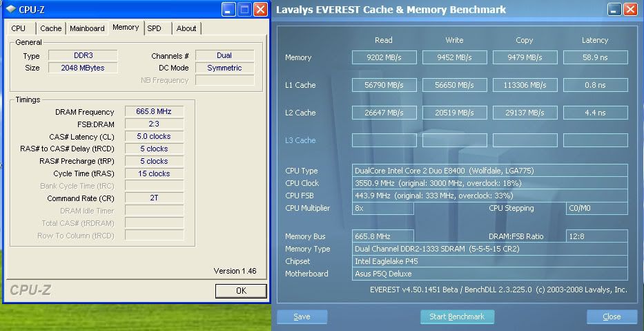Click the L2 Cache Copy 29137 MB/s cell
The height and width of the screenshot is (331, 644).
(525, 113)
